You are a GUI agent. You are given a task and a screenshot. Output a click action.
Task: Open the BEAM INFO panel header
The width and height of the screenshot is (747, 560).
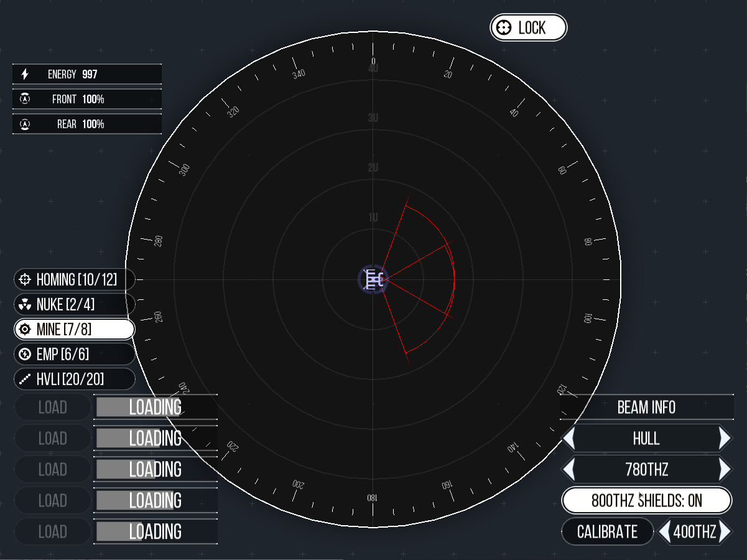(647, 408)
